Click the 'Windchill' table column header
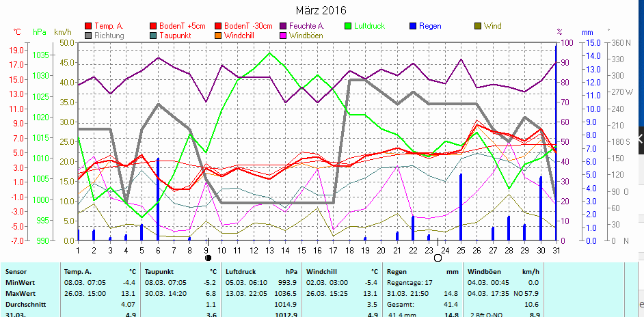This screenshot has width=644, height=317. coord(320,272)
